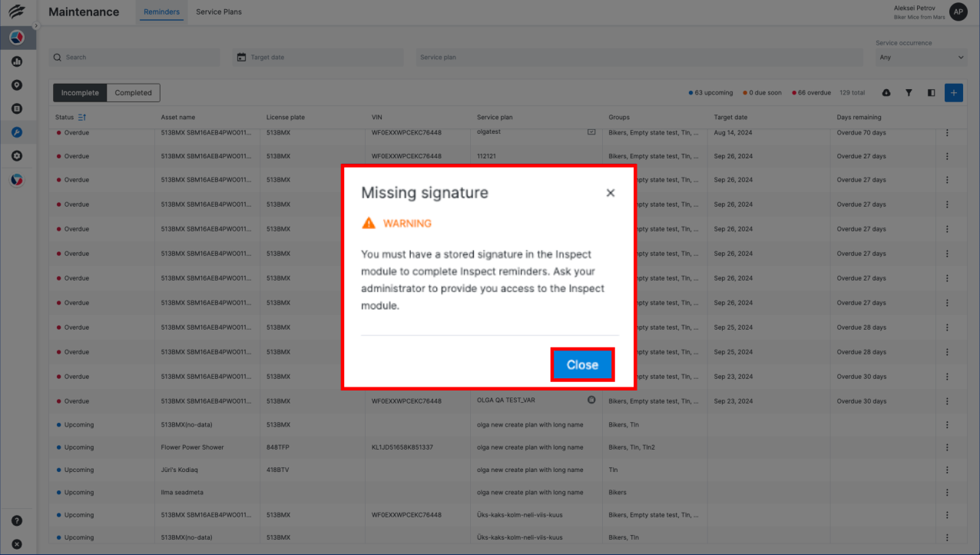980x555 pixels.
Task: Enable the Completed reminders toggle
Action: click(x=133, y=92)
